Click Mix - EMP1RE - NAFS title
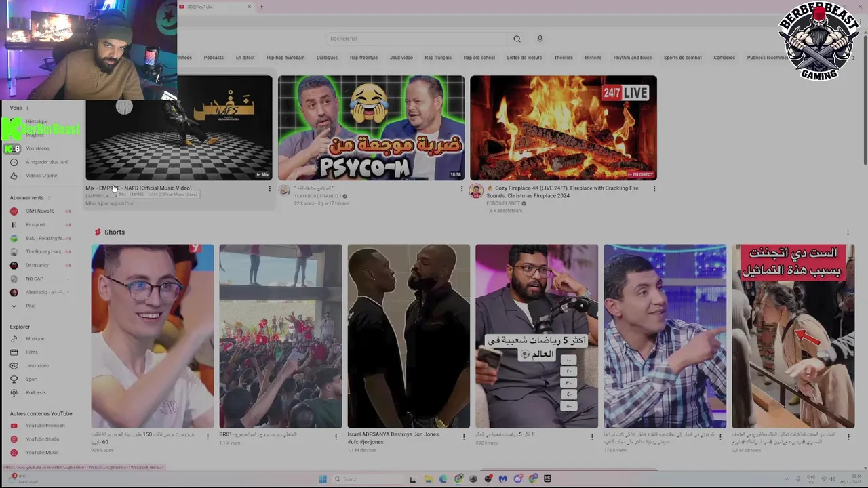Viewport: 868px width, 488px height. [x=138, y=188]
